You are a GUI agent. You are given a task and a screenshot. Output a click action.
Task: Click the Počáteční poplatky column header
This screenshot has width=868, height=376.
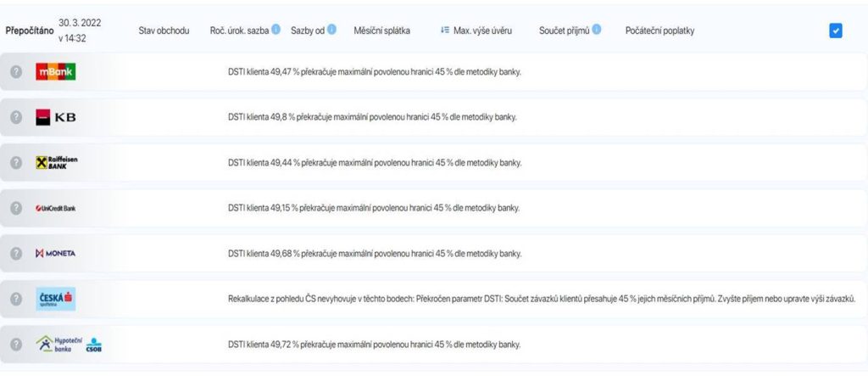pyautogui.click(x=659, y=31)
